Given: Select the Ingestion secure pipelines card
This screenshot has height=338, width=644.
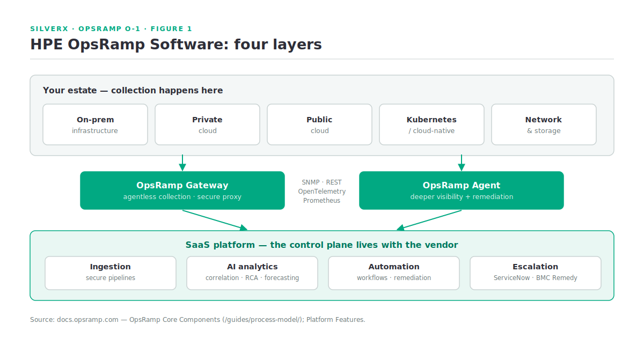Looking at the screenshot, I should pos(111,273).
